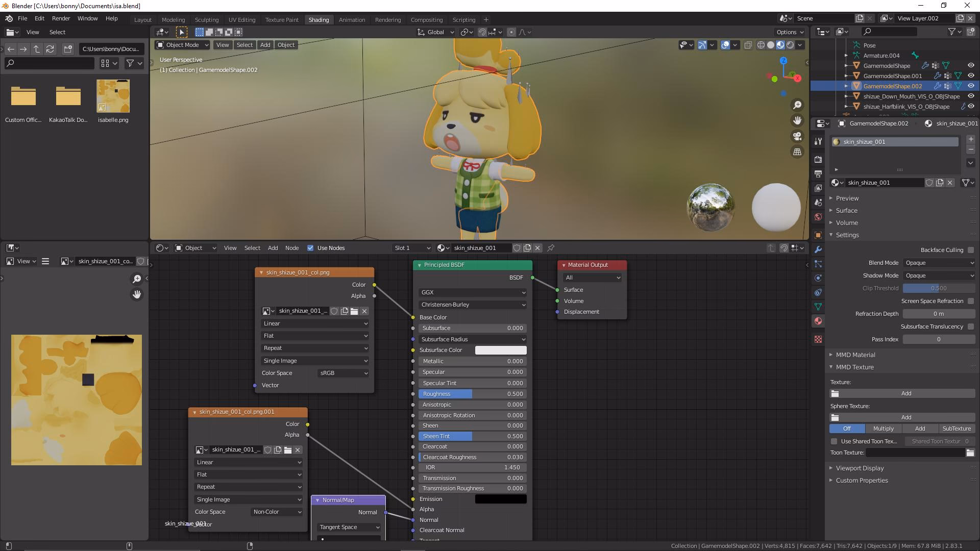The width and height of the screenshot is (980, 551).
Task: Open the node editor Node menu
Action: coord(292,248)
